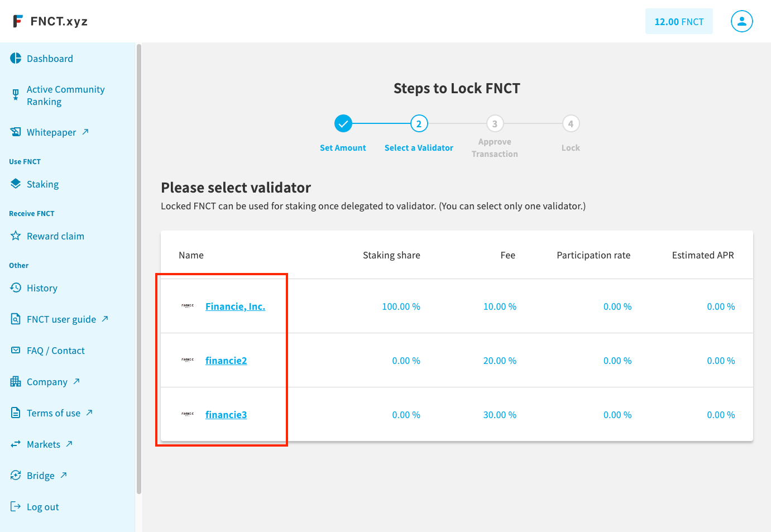
Task: Click the FNCT.xyz logo
Action: click(50, 21)
